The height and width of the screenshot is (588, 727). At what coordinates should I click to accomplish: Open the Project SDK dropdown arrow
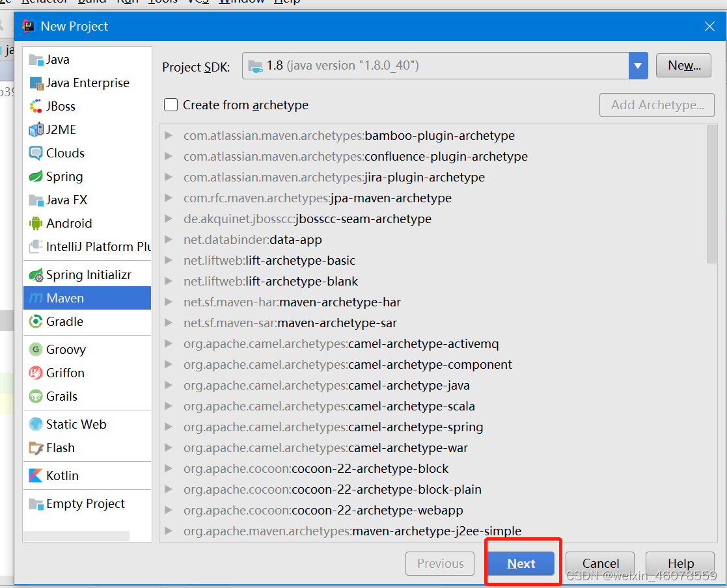tap(638, 66)
